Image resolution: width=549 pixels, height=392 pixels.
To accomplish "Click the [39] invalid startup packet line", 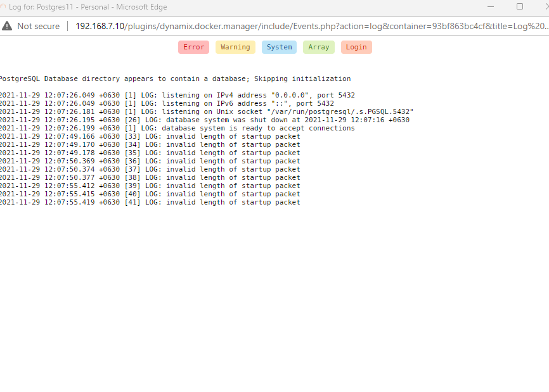I will point(150,186).
